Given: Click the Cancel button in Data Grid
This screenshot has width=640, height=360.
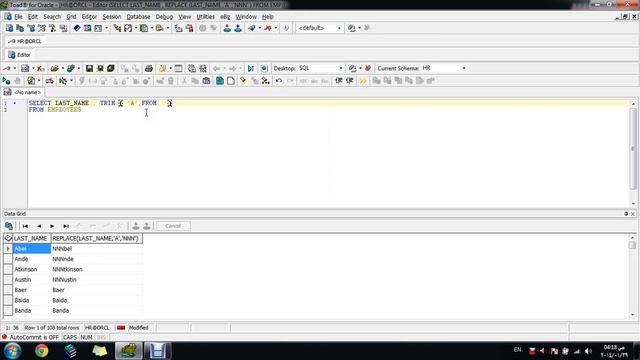Looking at the screenshot, I should point(173,226).
